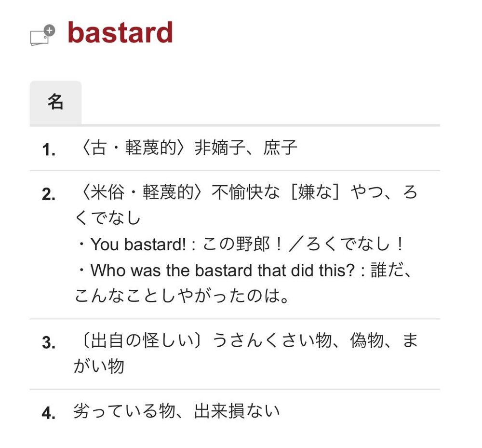Click the phrase 劣っている物 in definition four
This screenshot has height=448, width=482.
124,411
